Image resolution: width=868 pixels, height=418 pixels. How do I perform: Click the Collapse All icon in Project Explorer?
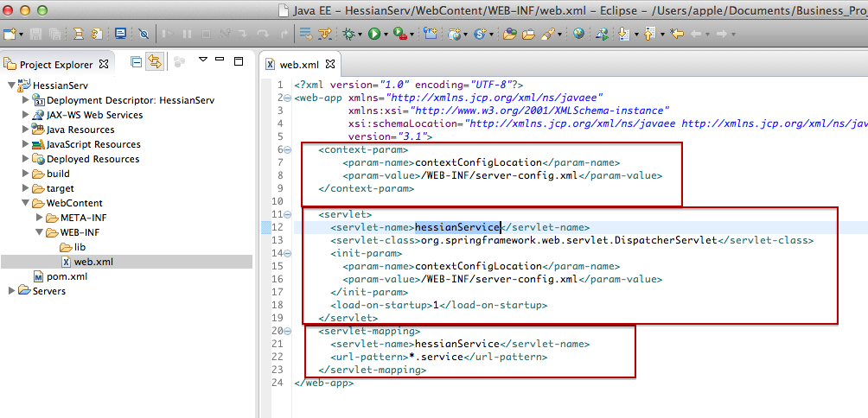click(137, 61)
